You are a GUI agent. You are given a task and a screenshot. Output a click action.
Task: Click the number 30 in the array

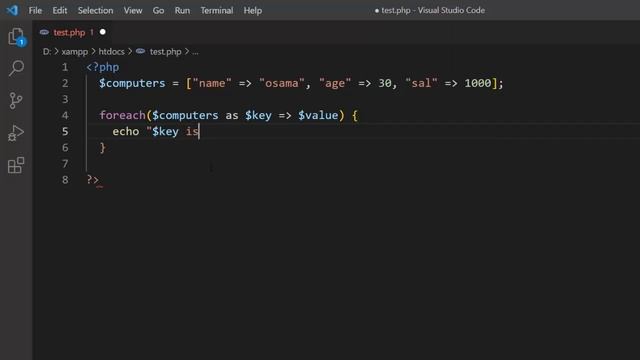pos(384,83)
